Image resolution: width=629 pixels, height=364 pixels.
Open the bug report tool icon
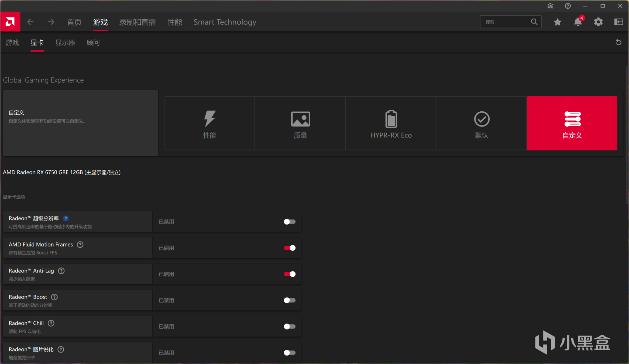click(550, 6)
